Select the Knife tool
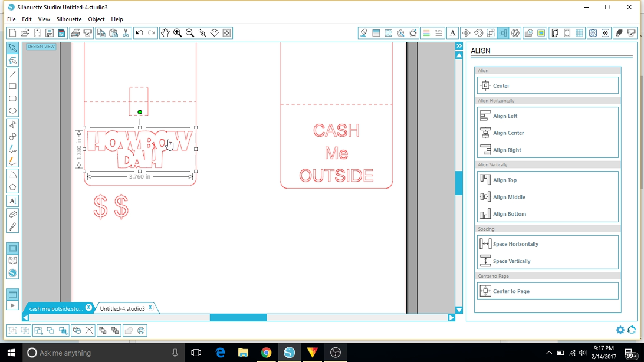644x362 pixels. tap(13, 226)
